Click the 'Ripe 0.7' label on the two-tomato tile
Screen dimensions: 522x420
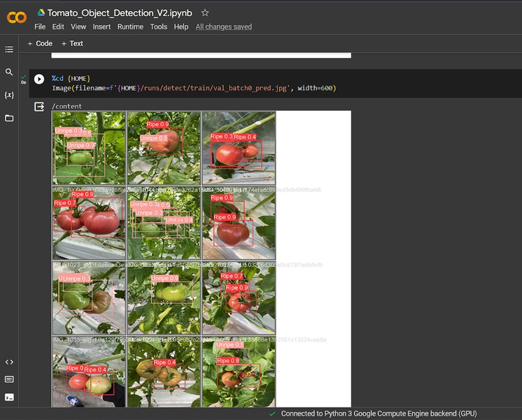pos(65,203)
